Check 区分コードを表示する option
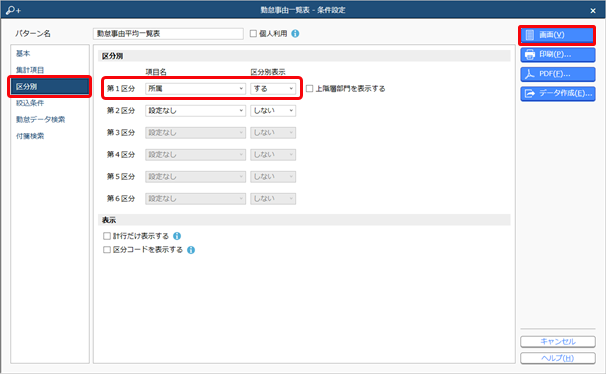The height and width of the screenshot is (374, 606). (x=107, y=250)
